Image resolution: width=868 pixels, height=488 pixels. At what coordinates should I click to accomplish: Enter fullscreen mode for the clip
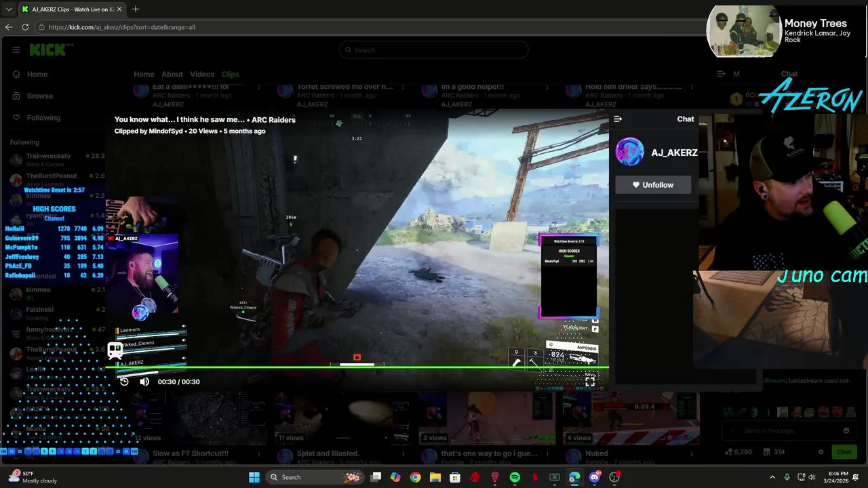point(590,382)
